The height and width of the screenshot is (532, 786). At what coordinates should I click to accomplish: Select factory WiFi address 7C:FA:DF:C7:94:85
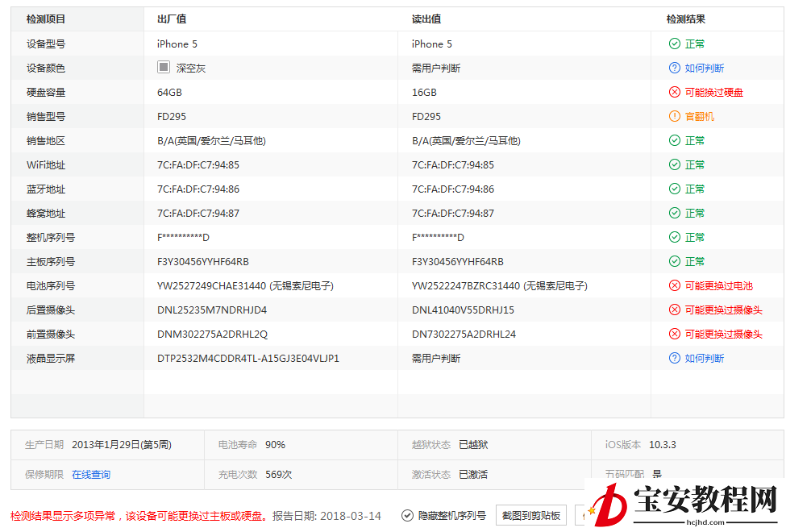tap(198, 164)
